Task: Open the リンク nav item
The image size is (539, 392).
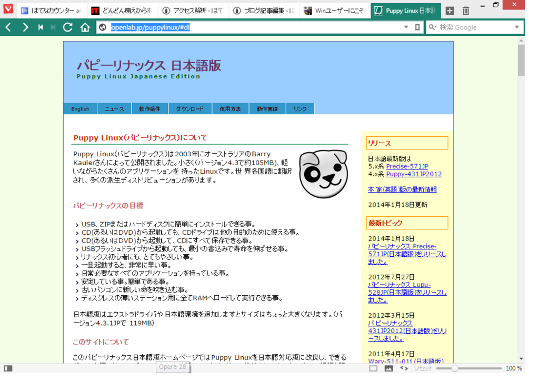Action: tap(300, 108)
